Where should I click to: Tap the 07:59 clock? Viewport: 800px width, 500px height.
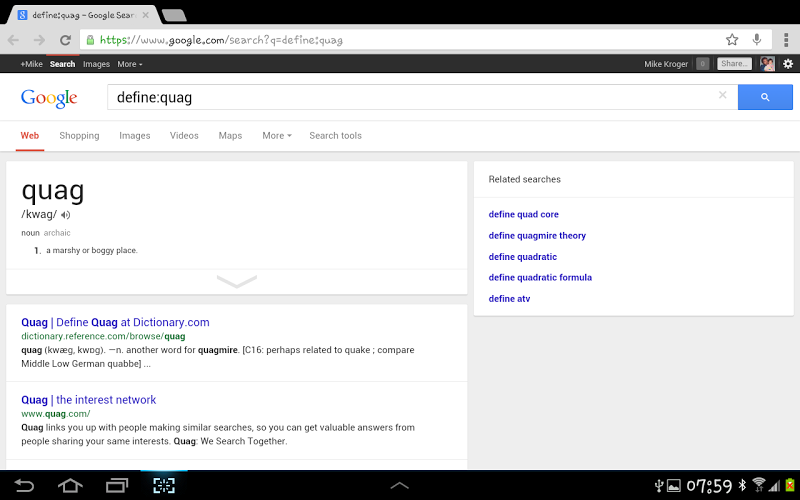tap(709, 486)
